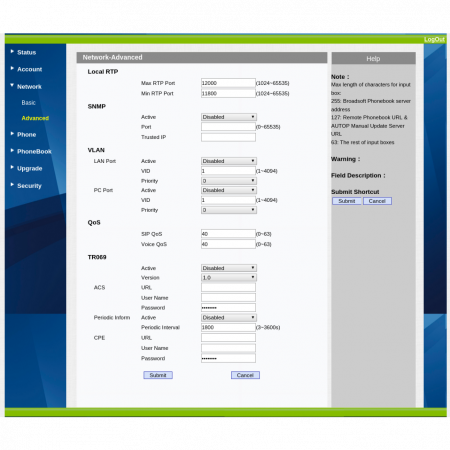This screenshot has width=450, height=450.
Task: Click the QoS section label
Action: pos(94,222)
